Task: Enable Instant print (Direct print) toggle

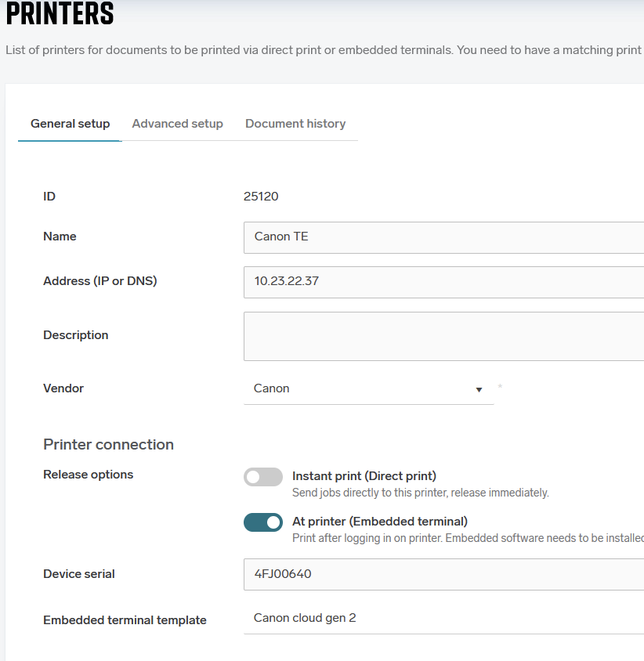Action: click(x=263, y=477)
